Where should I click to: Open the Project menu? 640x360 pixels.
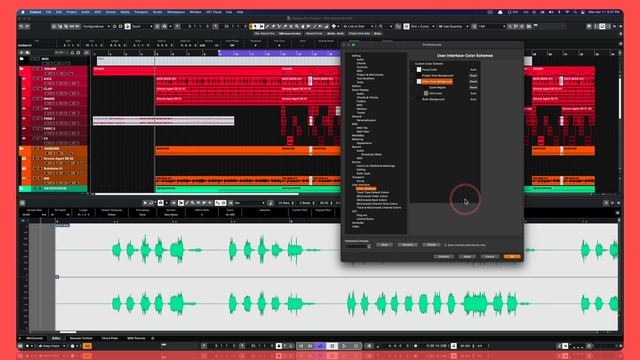71,12
